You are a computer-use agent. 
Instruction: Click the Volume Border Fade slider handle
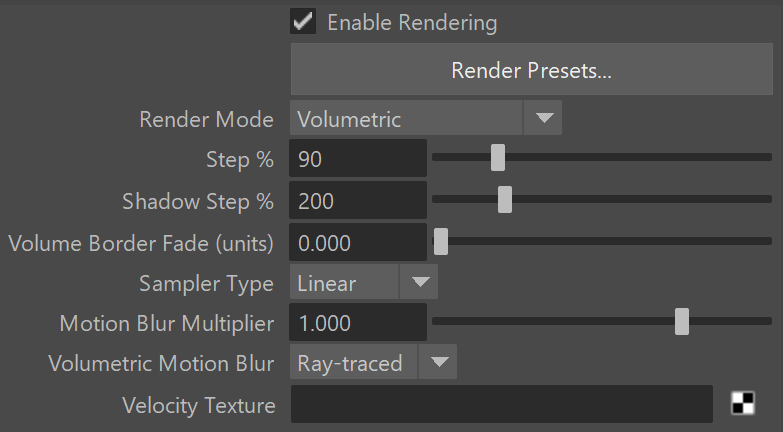point(441,242)
